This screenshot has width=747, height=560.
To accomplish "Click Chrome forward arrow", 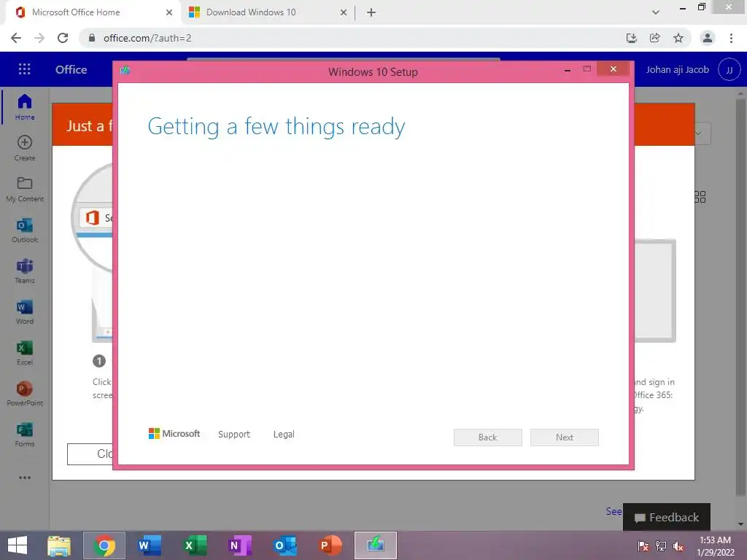I will pyautogui.click(x=39, y=38).
